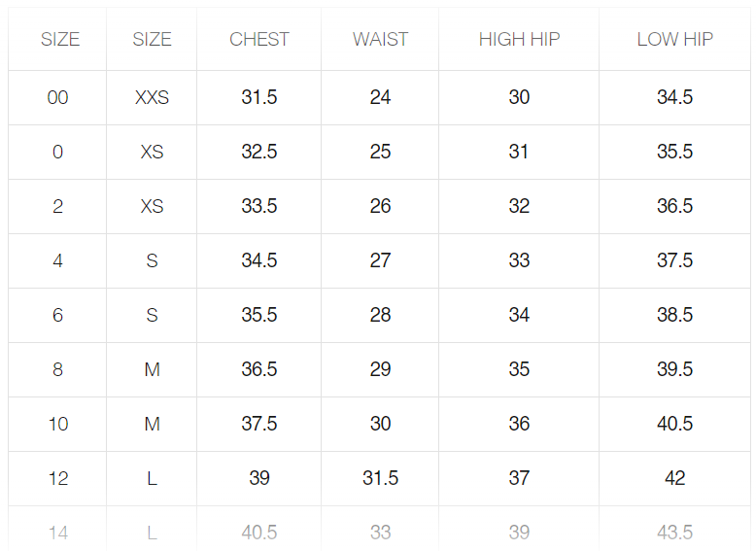Viewport: 756px width, 551px height.
Task: Click chest value 37.5 in size 10 row
Action: coord(259,425)
